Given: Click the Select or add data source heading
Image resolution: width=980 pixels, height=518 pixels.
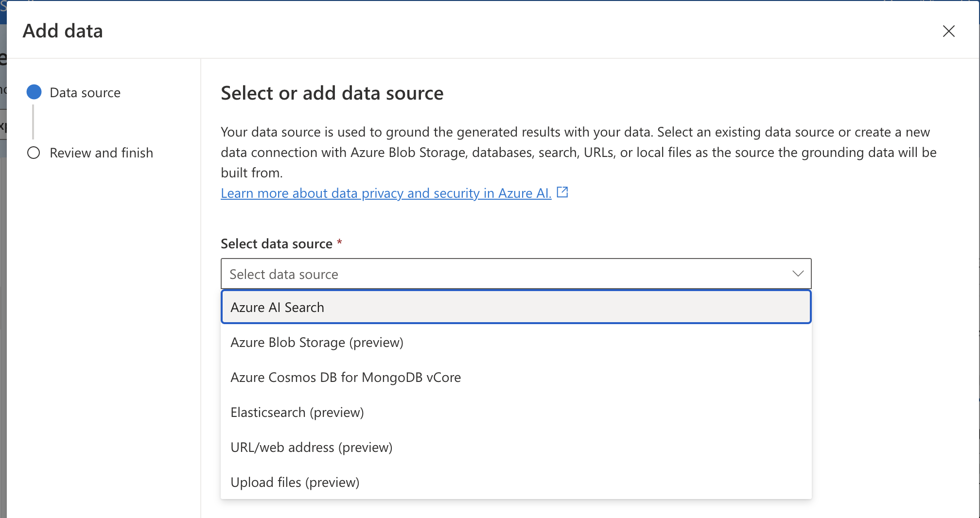Looking at the screenshot, I should tap(332, 93).
